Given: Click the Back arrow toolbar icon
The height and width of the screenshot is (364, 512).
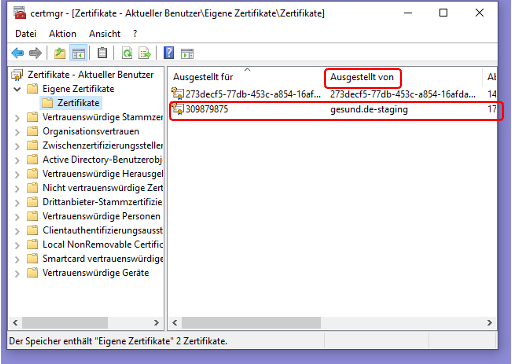Looking at the screenshot, I should click(17, 53).
